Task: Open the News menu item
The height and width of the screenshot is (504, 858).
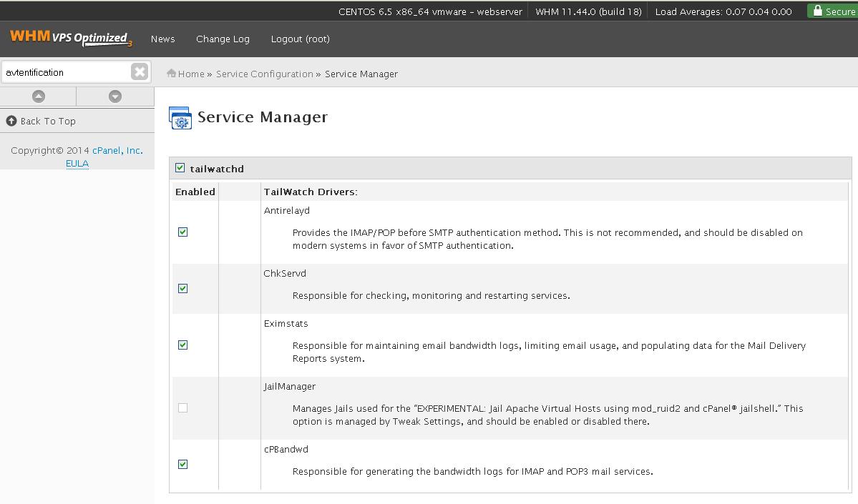Action: click(x=162, y=39)
